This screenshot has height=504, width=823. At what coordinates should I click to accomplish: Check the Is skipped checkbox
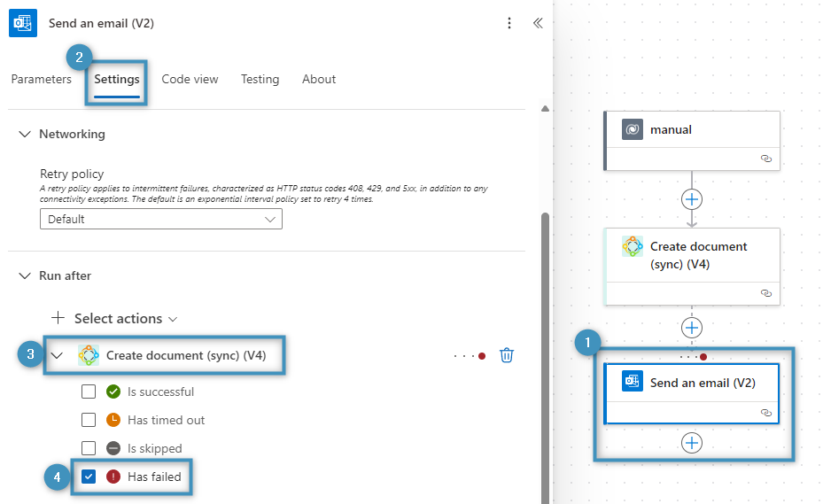click(89, 448)
